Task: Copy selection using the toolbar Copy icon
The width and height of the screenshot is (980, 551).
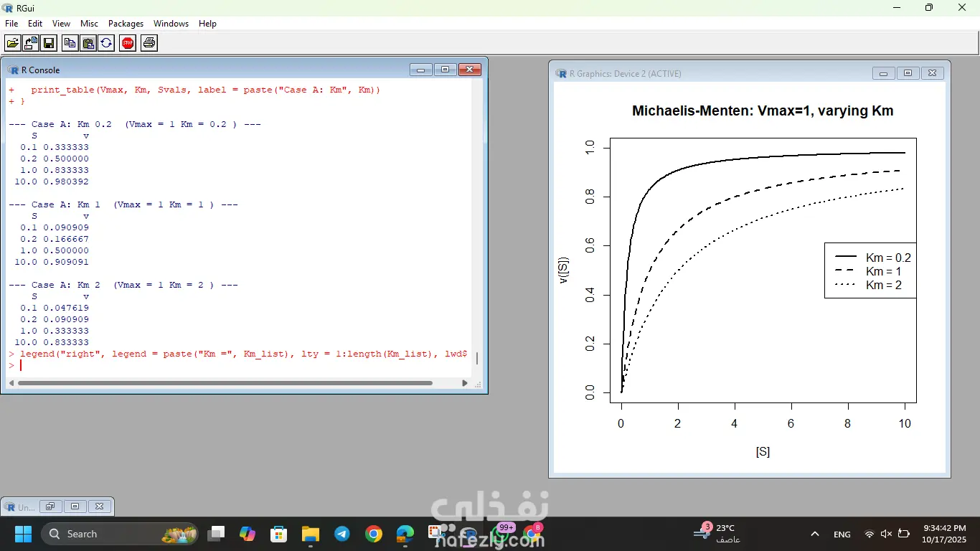Action: point(70,43)
